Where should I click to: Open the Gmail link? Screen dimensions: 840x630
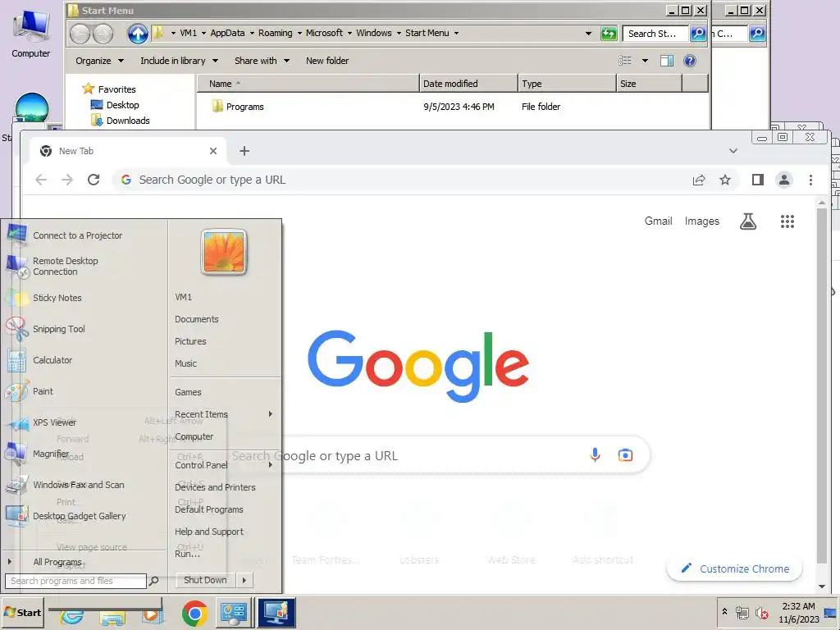pos(659,221)
